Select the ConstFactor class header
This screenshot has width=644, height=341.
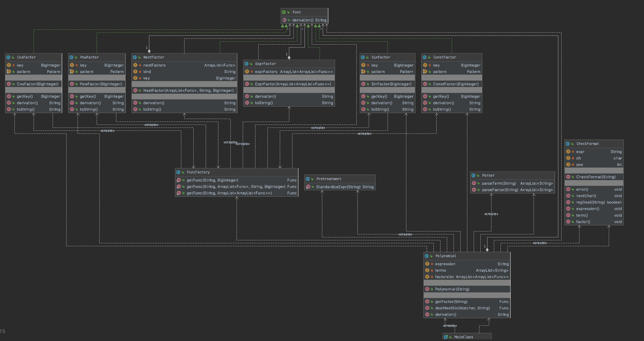(444, 57)
